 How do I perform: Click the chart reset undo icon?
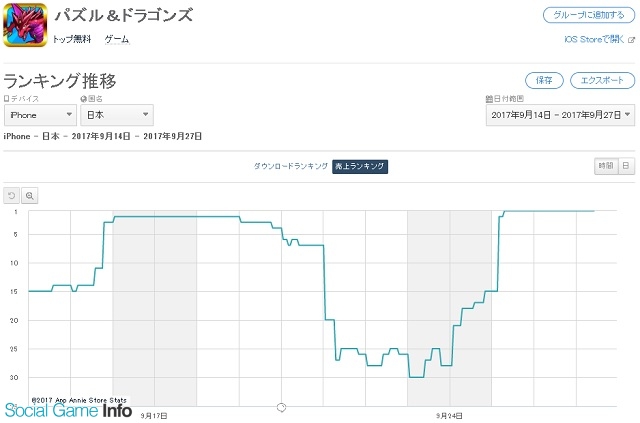click(x=12, y=195)
